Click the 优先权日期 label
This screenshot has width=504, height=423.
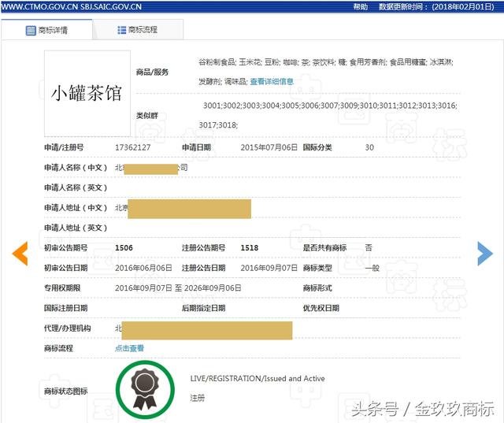(x=321, y=308)
